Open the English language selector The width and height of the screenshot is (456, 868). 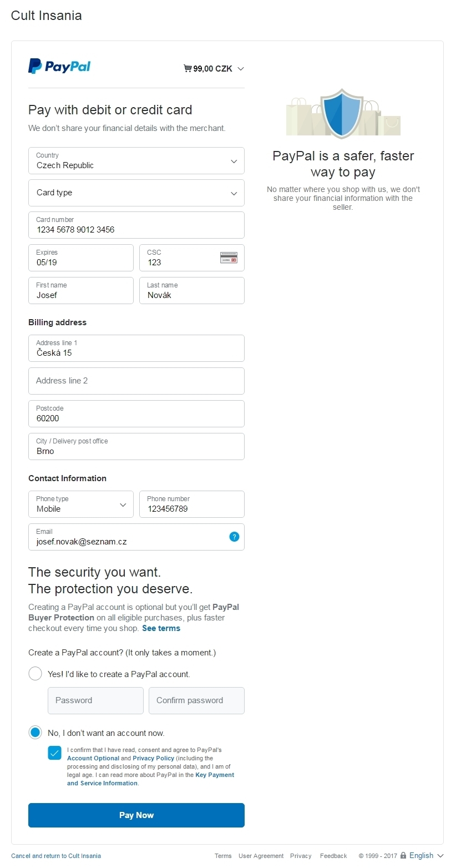pyautogui.click(x=426, y=855)
